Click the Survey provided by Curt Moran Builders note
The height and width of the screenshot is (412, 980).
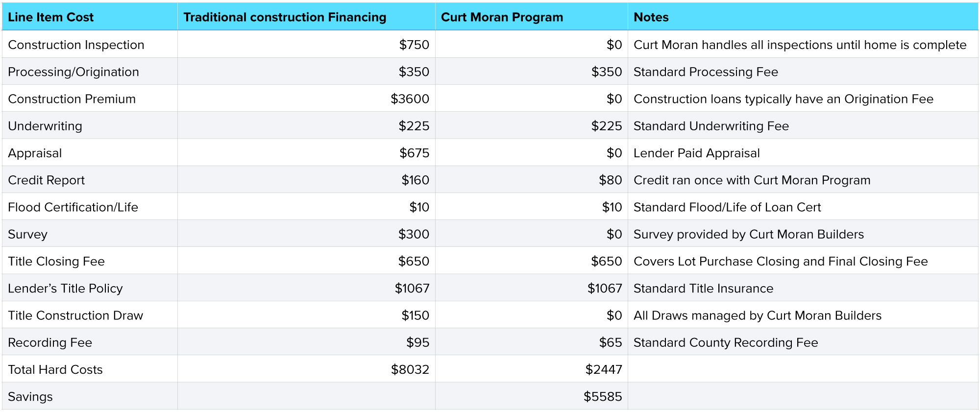(748, 234)
